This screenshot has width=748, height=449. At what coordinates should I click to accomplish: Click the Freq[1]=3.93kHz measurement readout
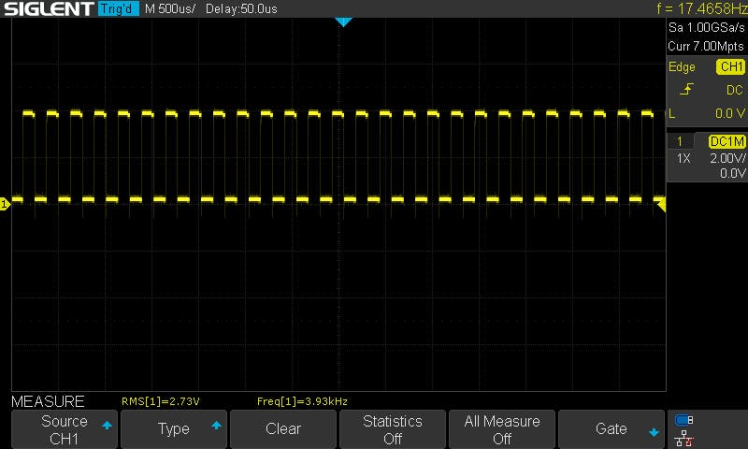[302, 401]
